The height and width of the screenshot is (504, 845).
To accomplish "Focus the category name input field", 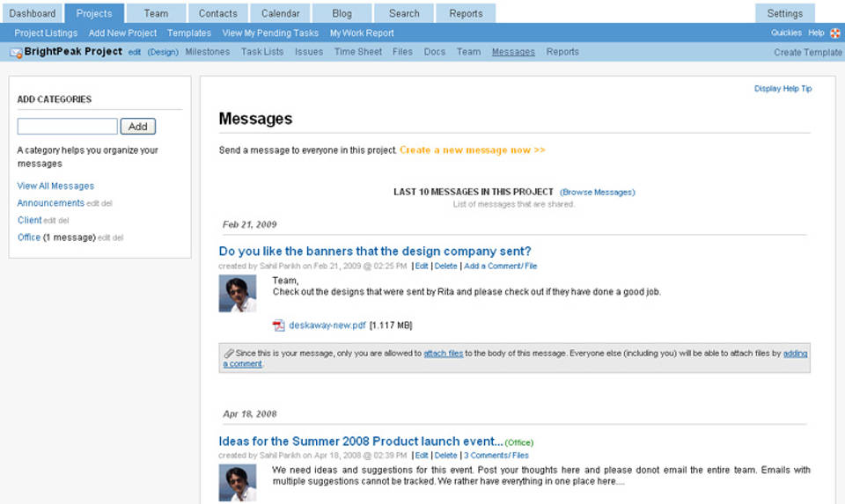I will [67, 127].
